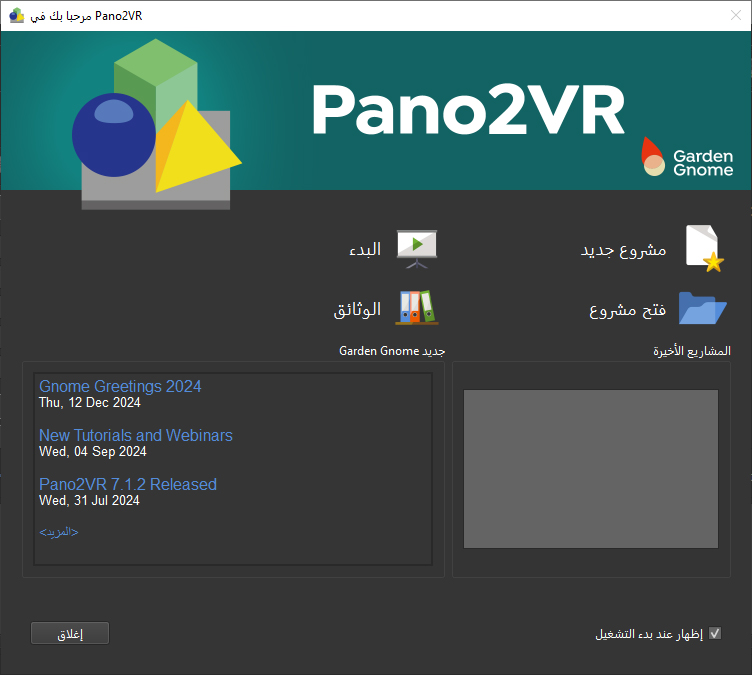Click the Open Project blue folder icon

pos(703,308)
